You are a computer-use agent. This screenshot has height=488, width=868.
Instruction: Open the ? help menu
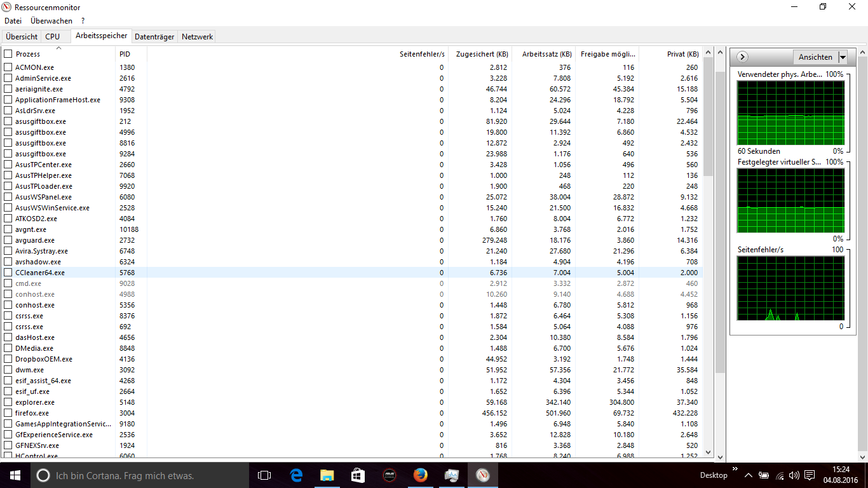[x=83, y=21]
